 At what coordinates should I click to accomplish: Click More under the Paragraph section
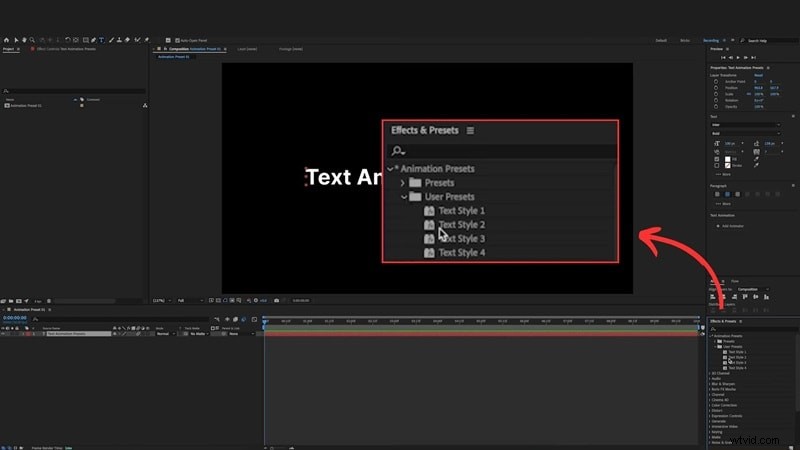tap(724, 204)
